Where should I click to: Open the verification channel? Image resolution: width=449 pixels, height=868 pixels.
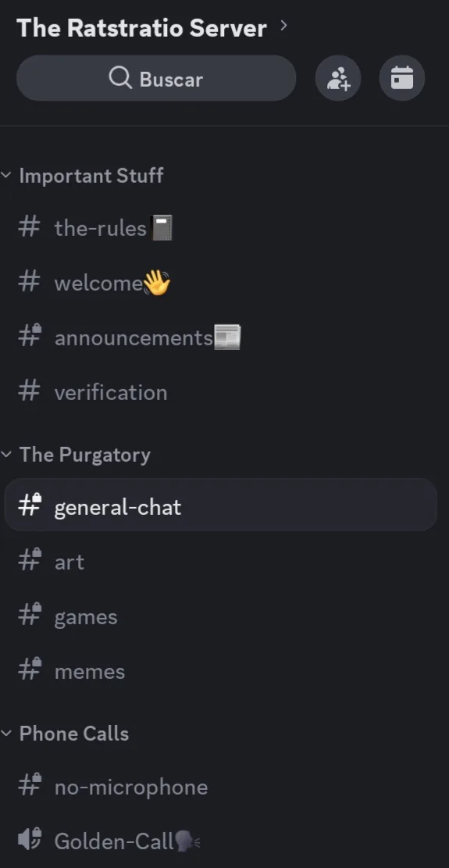pos(221,392)
